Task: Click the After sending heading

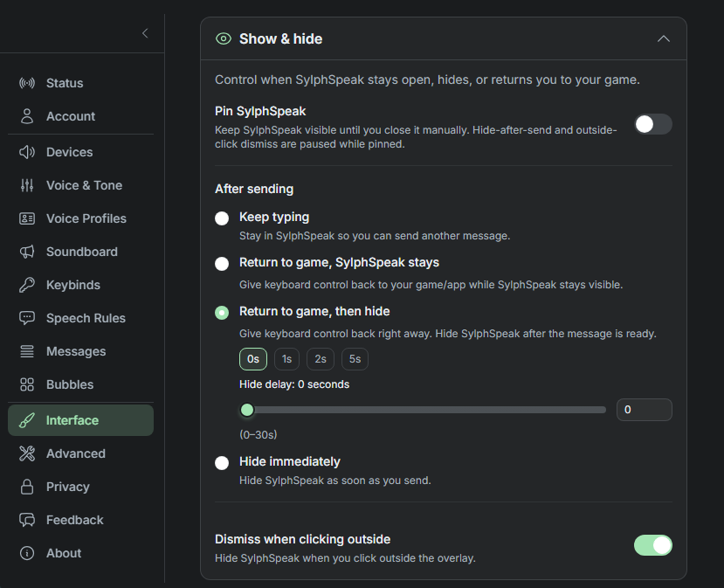Action: pos(254,189)
